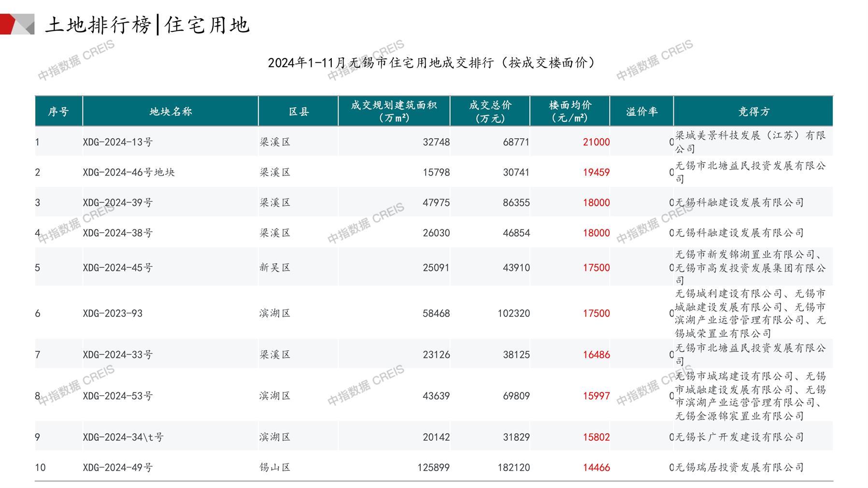This screenshot has height=488, width=868.
Task: Select the 新吴区 district cell
Action: click(275, 268)
